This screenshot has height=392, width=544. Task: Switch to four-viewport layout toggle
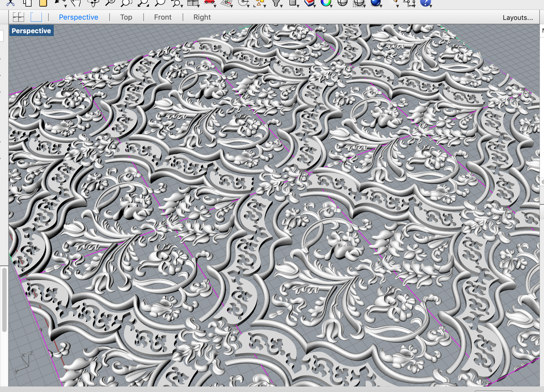pos(19,17)
